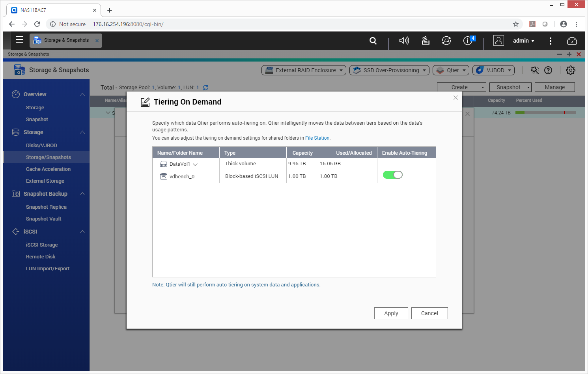The height and width of the screenshot is (374, 588).
Task: Open the more options vertical dots icon
Action: 551,41
